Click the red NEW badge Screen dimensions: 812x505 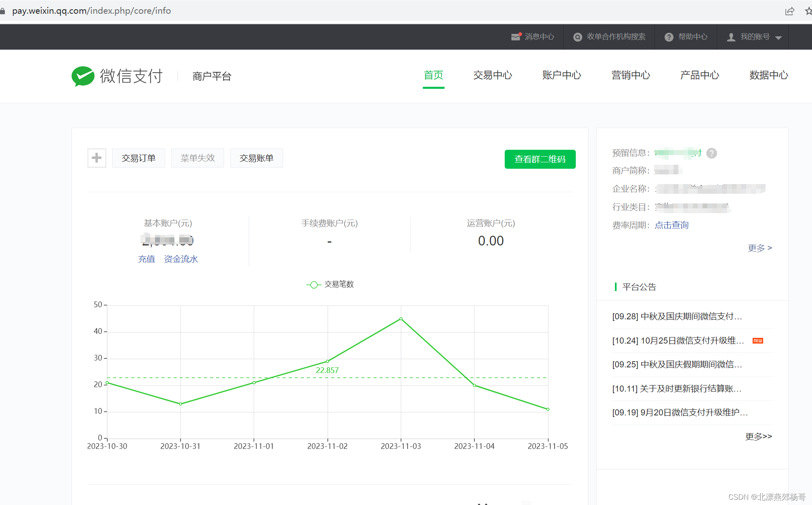[758, 341]
